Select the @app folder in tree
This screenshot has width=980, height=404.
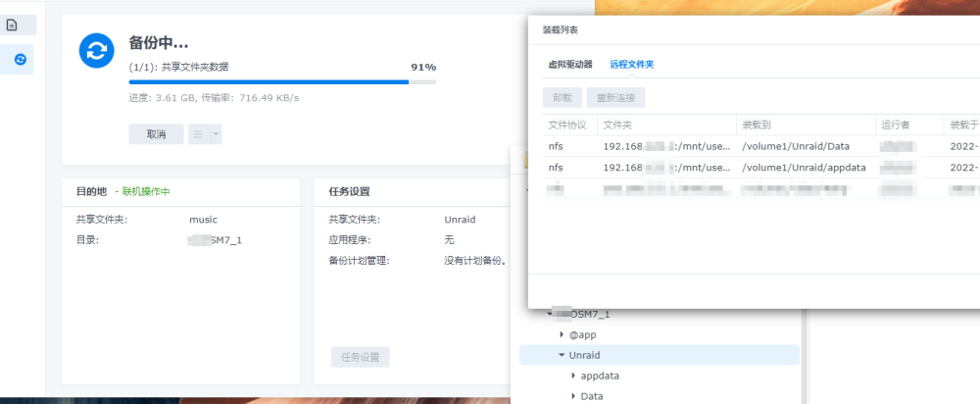tap(582, 334)
